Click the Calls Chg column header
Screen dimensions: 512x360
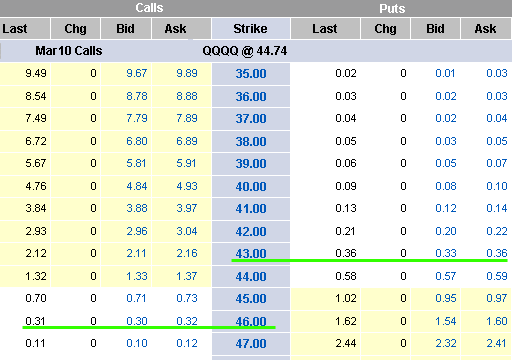coord(75,29)
